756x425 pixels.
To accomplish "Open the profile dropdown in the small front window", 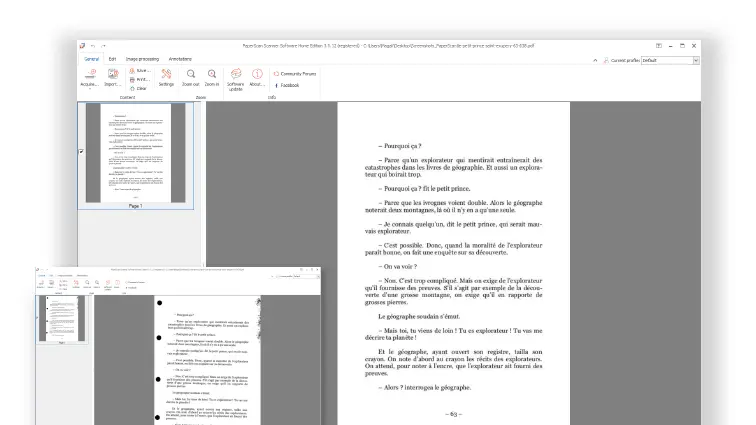I will point(318,276).
